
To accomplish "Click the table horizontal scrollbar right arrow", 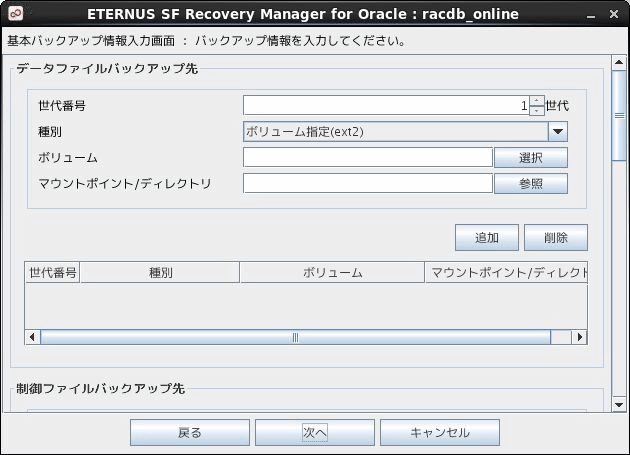I will click(579, 337).
